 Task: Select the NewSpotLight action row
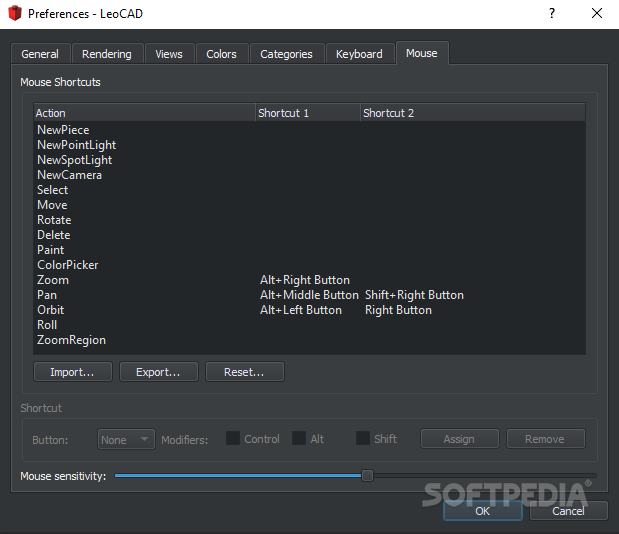(x=309, y=160)
